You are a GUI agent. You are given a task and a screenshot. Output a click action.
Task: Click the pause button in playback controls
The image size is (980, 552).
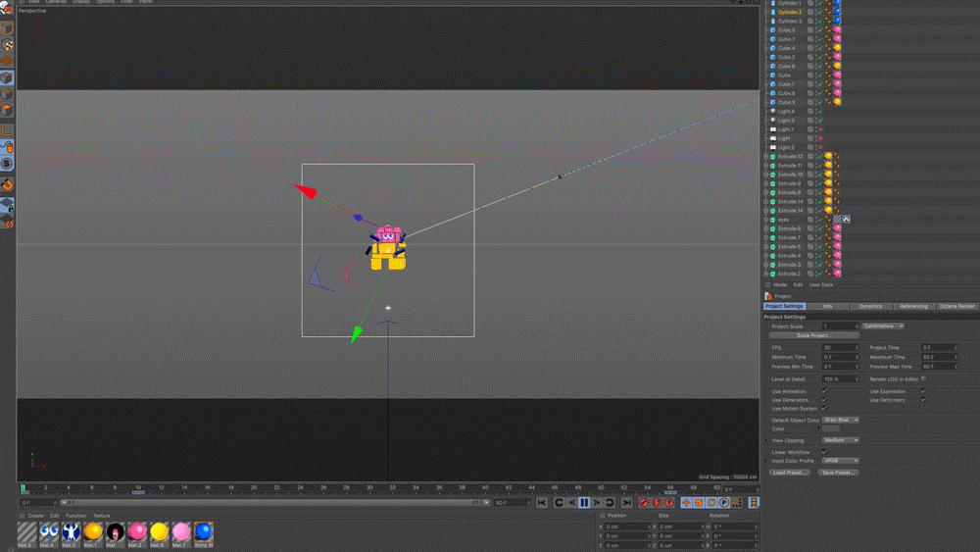point(584,503)
